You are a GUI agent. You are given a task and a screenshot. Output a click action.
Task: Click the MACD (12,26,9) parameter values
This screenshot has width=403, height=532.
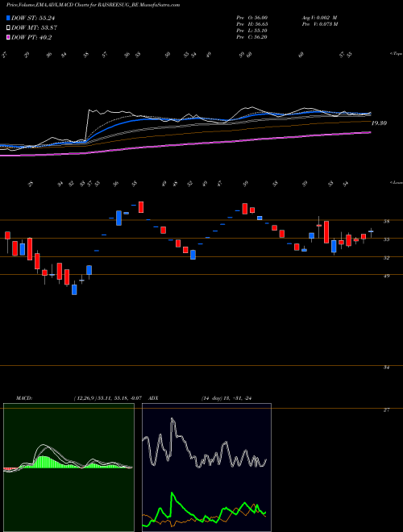point(107,398)
